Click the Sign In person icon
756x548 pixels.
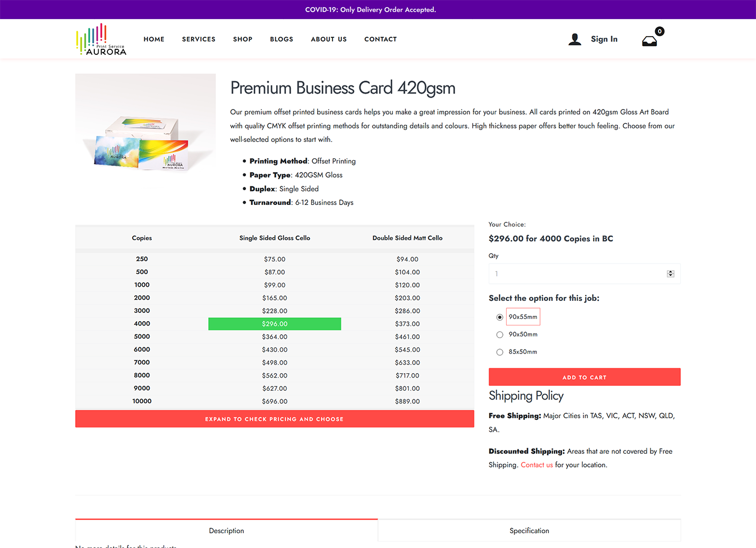point(575,39)
